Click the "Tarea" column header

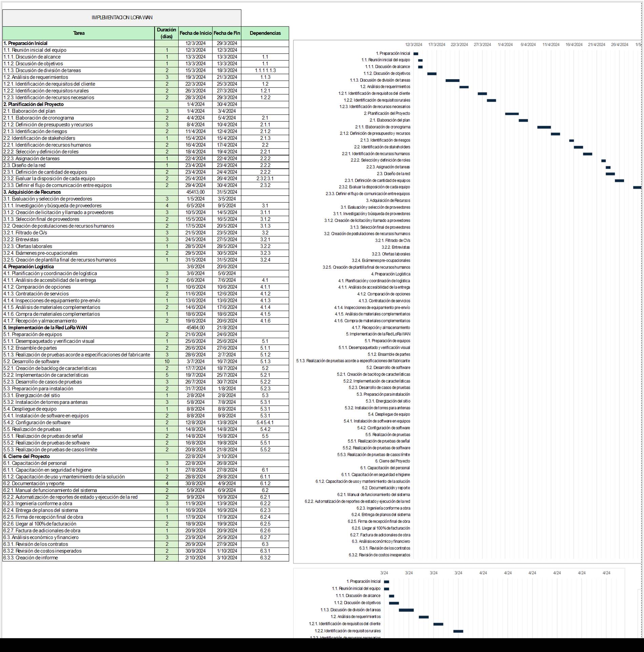click(79, 33)
